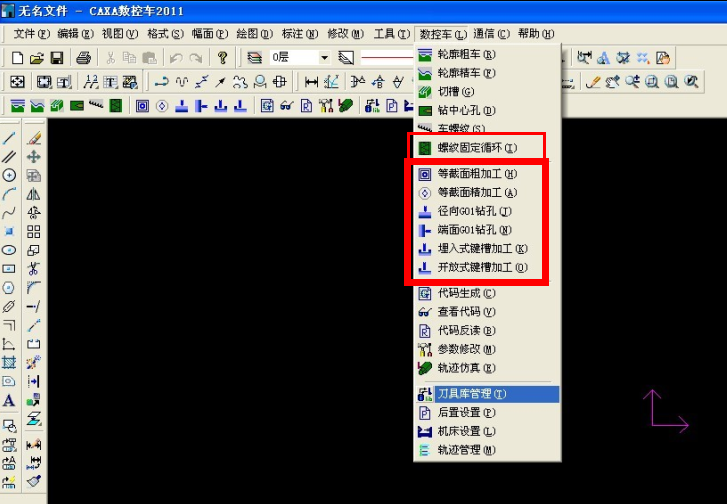Click the grooving toolbar icon
The height and width of the screenshot is (504, 727).
[x=57, y=106]
